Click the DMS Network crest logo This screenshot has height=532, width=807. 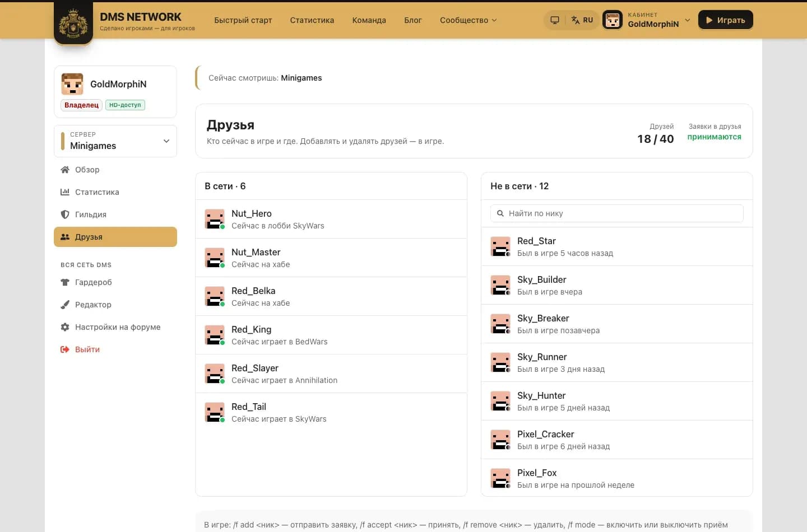pyautogui.click(x=73, y=22)
